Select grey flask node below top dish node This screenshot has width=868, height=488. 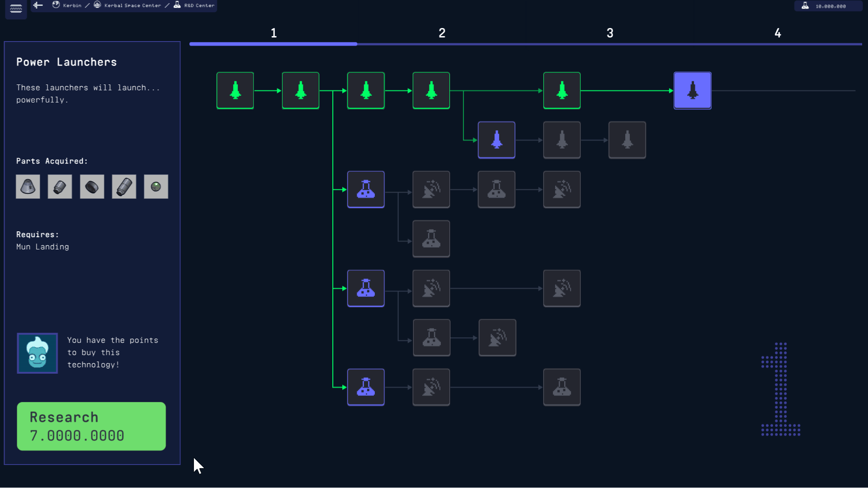click(x=431, y=239)
